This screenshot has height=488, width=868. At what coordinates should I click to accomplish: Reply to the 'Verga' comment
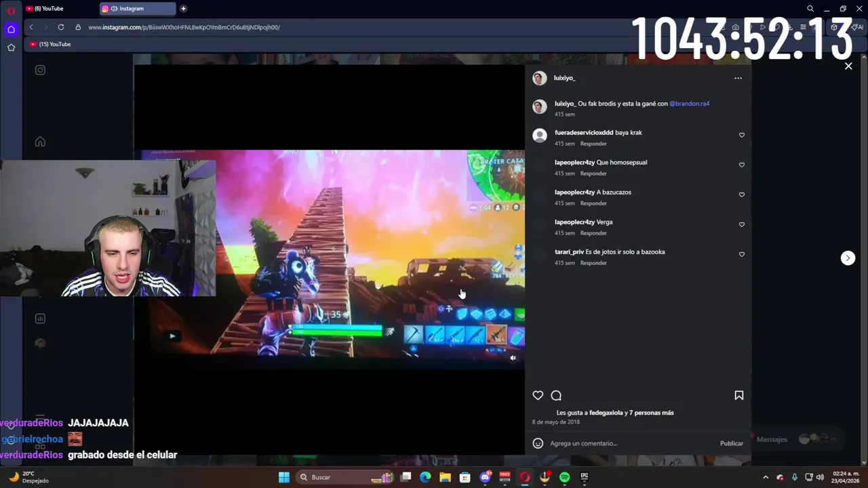click(593, 233)
